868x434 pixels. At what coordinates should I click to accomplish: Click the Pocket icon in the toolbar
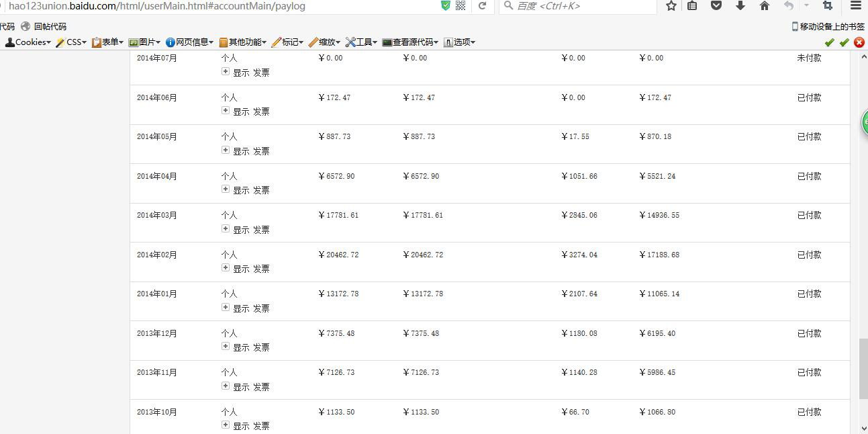(716, 5)
